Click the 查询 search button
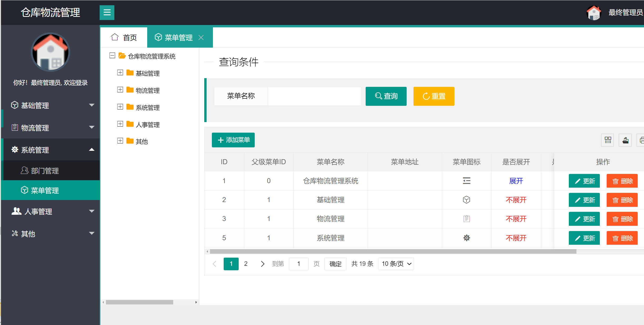This screenshot has height=325, width=644. pos(386,96)
